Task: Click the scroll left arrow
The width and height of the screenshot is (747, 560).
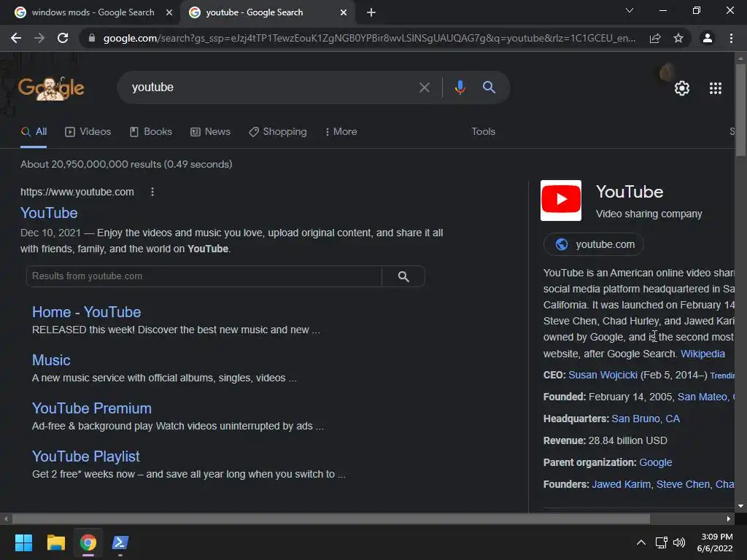Action: 6,519
